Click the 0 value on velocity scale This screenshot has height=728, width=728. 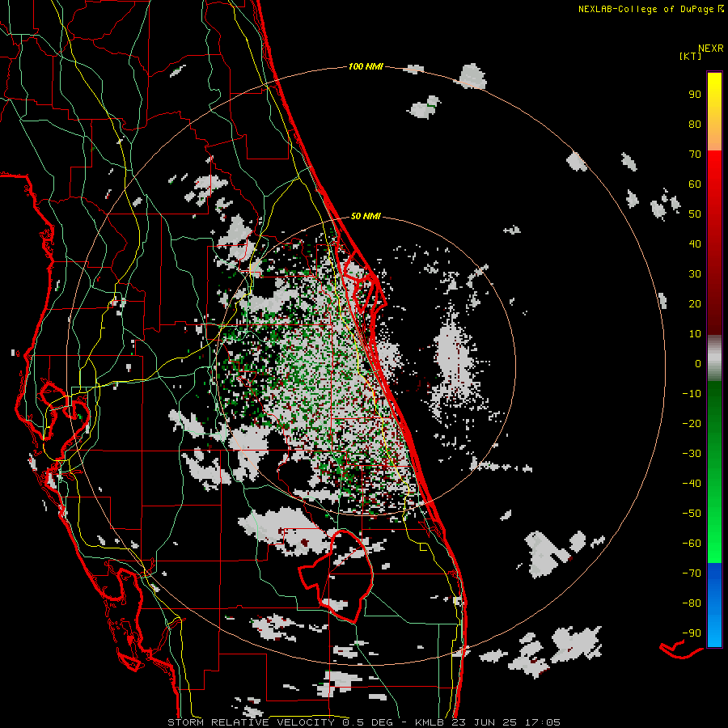[698, 364]
